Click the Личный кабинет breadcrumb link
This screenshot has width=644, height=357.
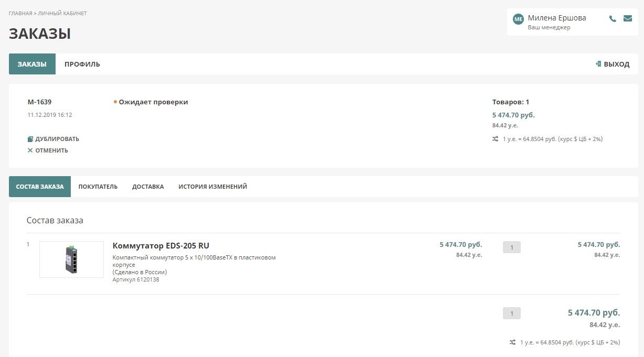[62, 13]
